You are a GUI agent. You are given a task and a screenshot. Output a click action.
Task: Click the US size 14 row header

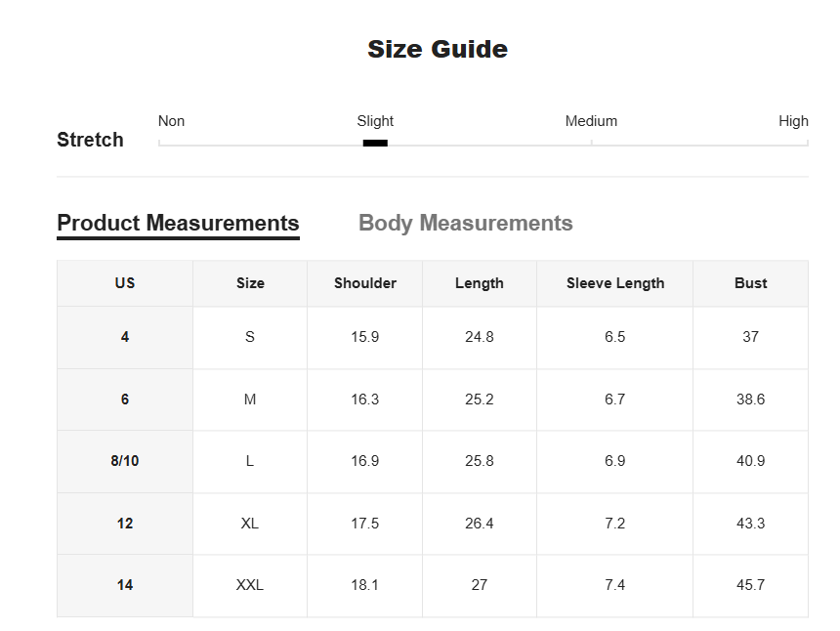[125, 585]
